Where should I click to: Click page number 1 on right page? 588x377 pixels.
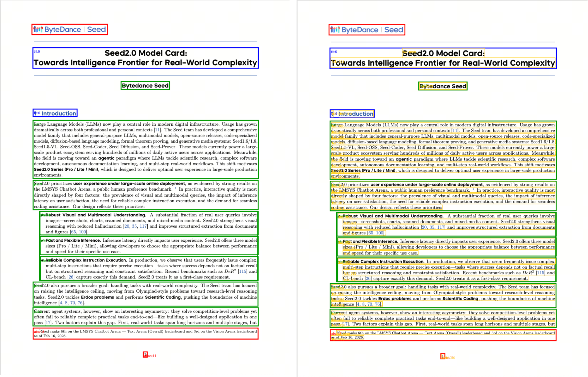[443, 356]
